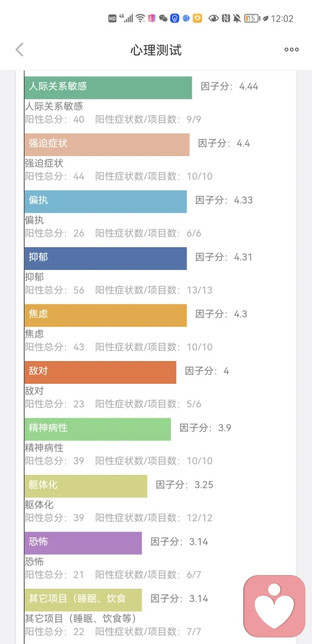This screenshot has width=312, height=644.
Task: Tap the WeChat notification icon
Action: (163, 18)
